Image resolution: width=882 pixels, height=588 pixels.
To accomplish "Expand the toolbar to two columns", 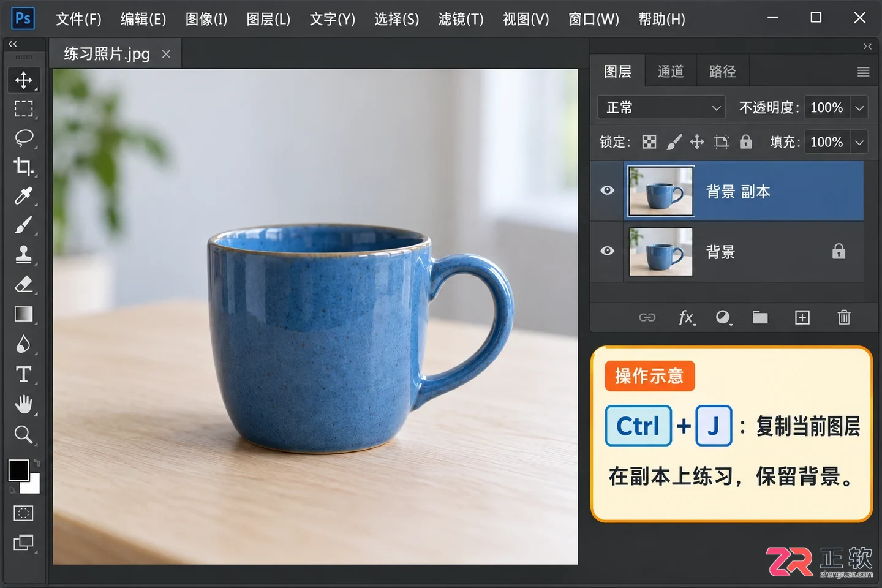I will point(12,44).
